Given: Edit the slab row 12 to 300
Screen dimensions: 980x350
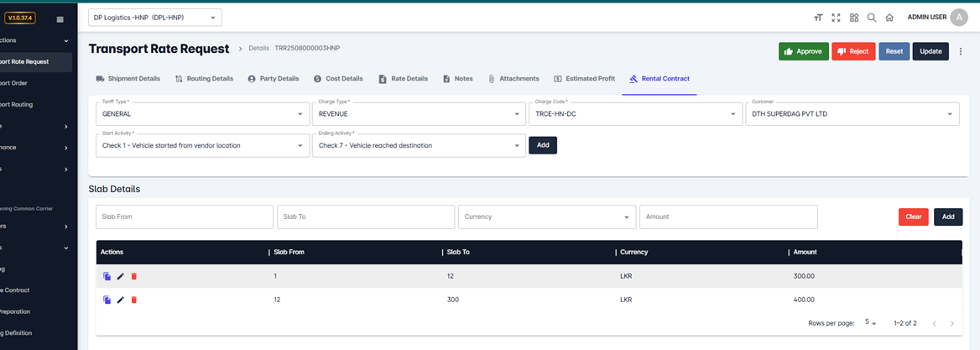Looking at the screenshot, I should pos(120,300).
